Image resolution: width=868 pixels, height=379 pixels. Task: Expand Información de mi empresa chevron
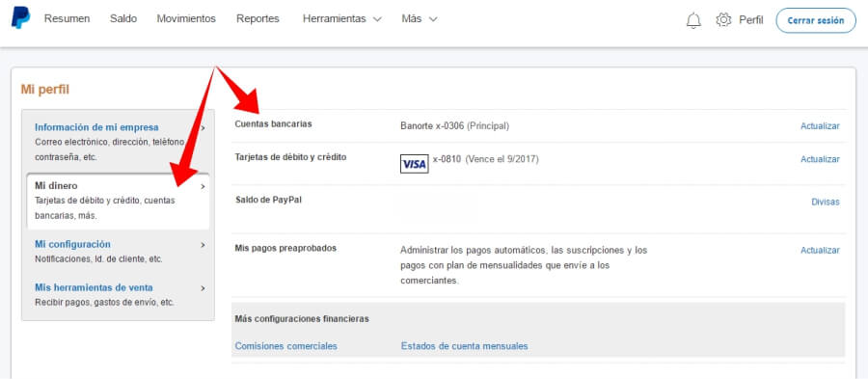coord(203,128)
